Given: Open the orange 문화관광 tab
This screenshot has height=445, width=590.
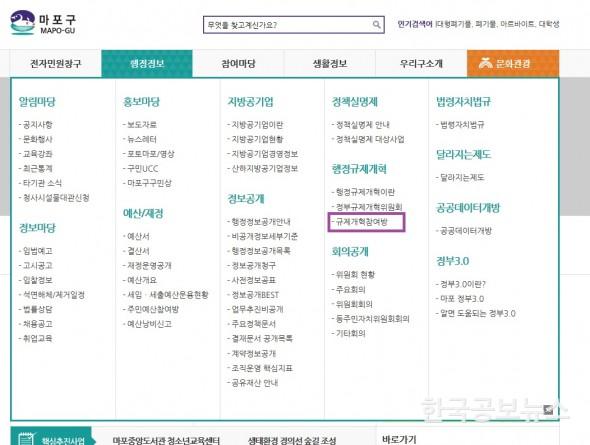Looking at the screenshot, I should pos(513,64).
